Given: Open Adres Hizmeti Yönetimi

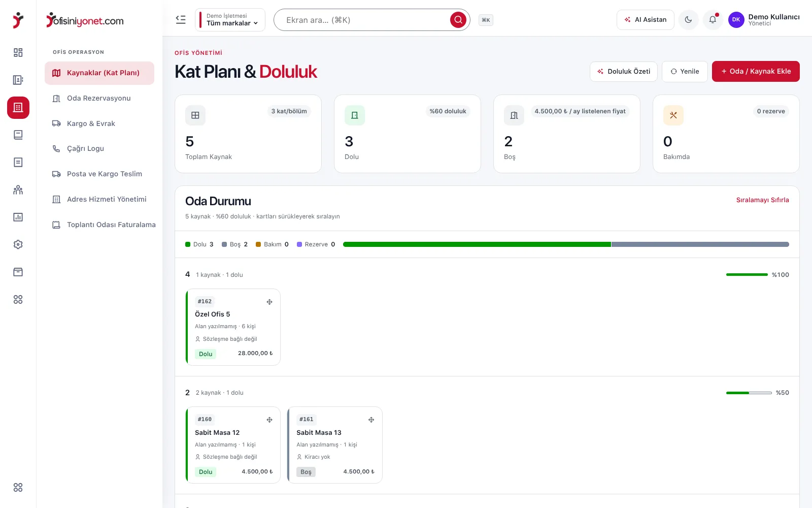Looking at the screenshot, I should tap(99, 200).
